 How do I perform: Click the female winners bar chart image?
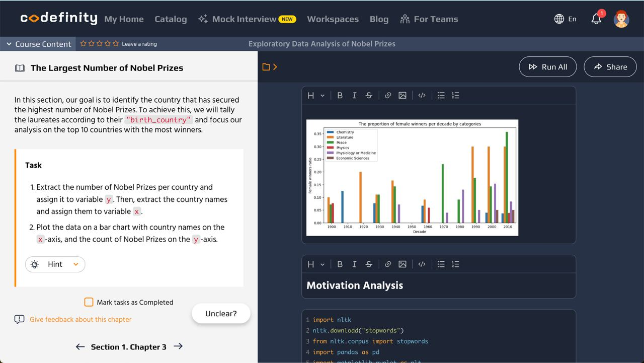(x=412, y=177)
